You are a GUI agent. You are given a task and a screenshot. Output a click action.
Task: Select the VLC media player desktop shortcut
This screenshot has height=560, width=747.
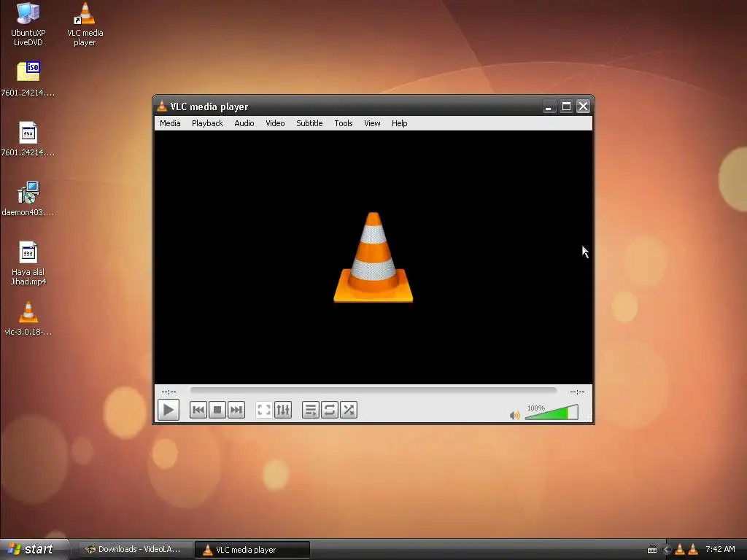click(x=85, y=24)
